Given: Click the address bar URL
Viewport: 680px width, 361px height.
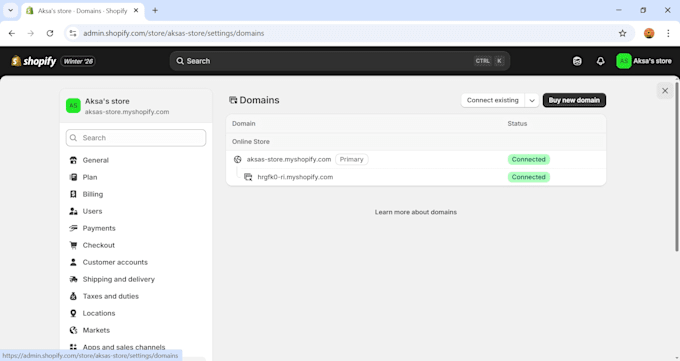Looking at the screenshot, I should click(x=173, y=33).
